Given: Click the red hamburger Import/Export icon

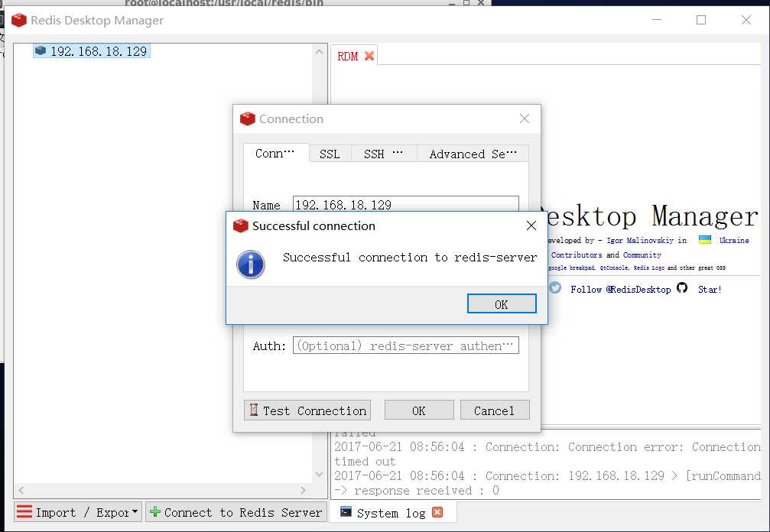Looking at the screenshot, I should tap(24, 511).
